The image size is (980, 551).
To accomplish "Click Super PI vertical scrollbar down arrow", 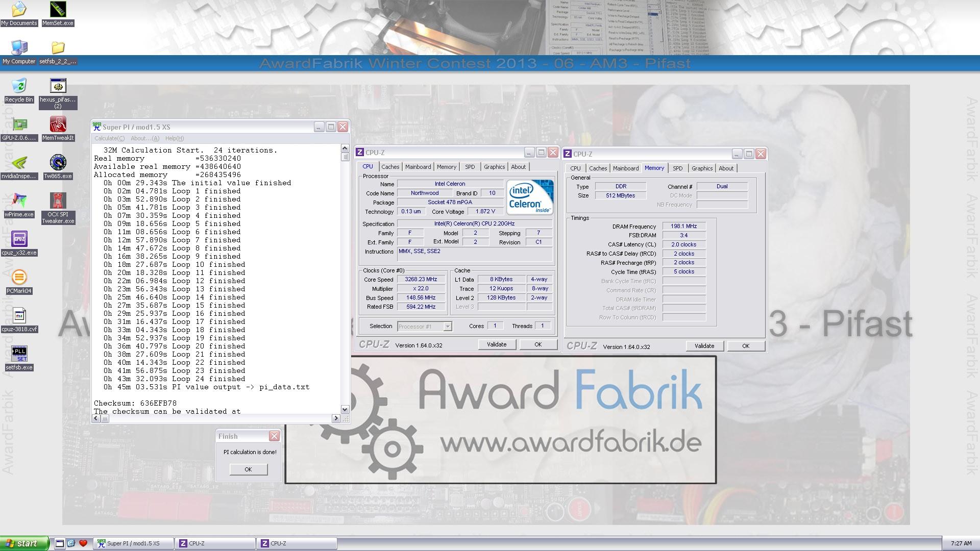I will 345,410.
